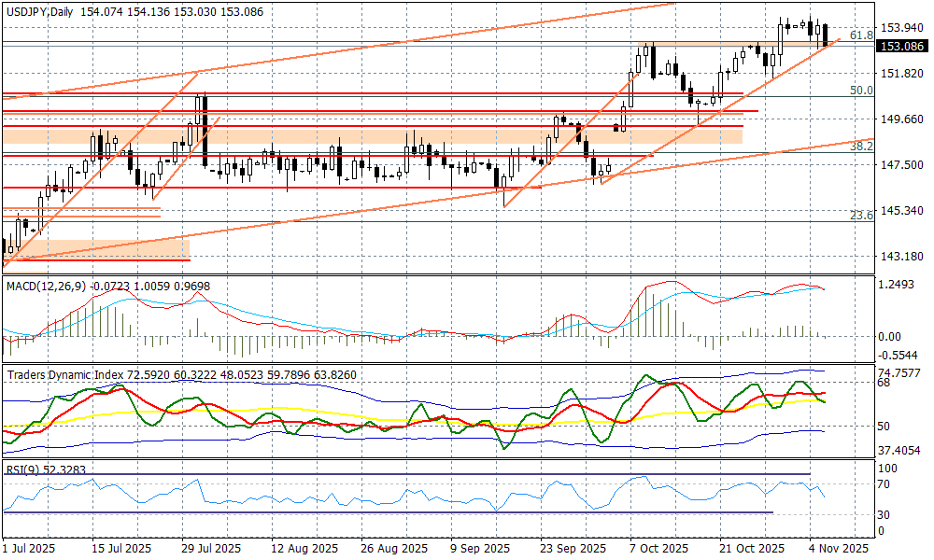Click the RSI 70 level axis label
Image resolution: width=934 pixels, height=560 pixels.
[885, 484]
